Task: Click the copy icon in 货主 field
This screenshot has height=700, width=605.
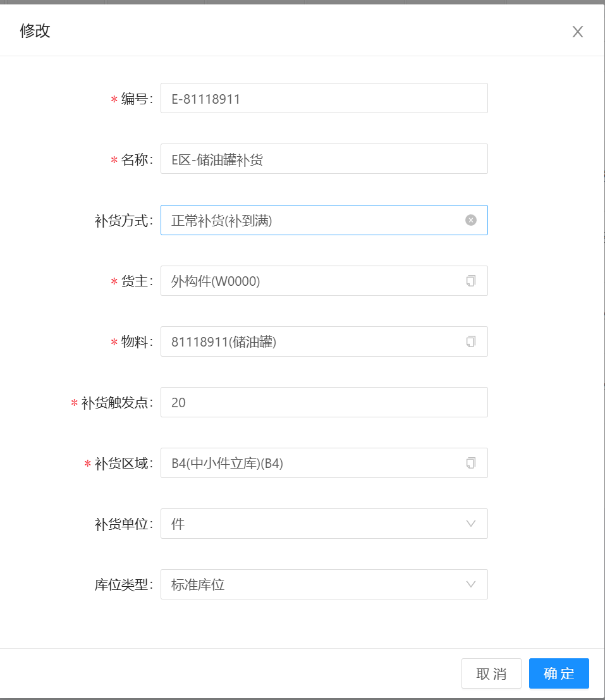Action: (x=470, y=281)
